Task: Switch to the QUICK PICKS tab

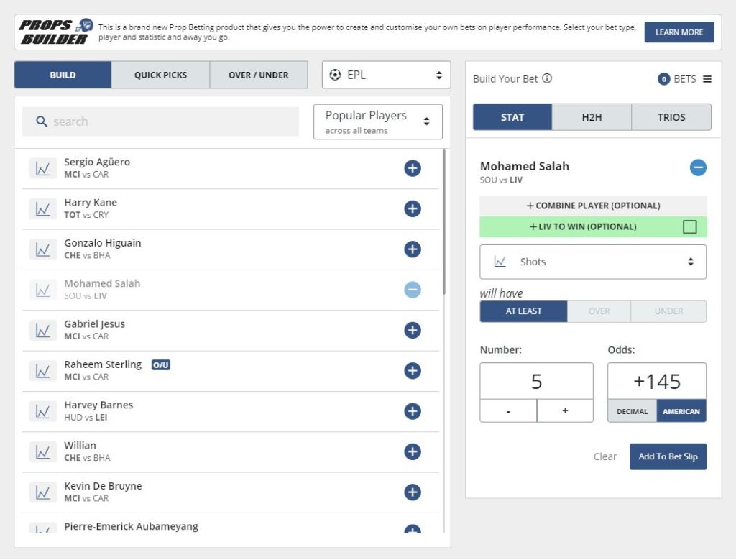Action: pyautogui.click(x=160, y=75)
